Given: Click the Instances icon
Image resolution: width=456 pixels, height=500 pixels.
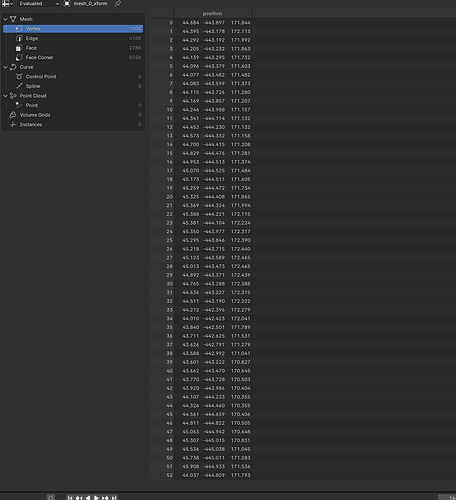Looking at the screenshot, I should click(x=13, y=124).
